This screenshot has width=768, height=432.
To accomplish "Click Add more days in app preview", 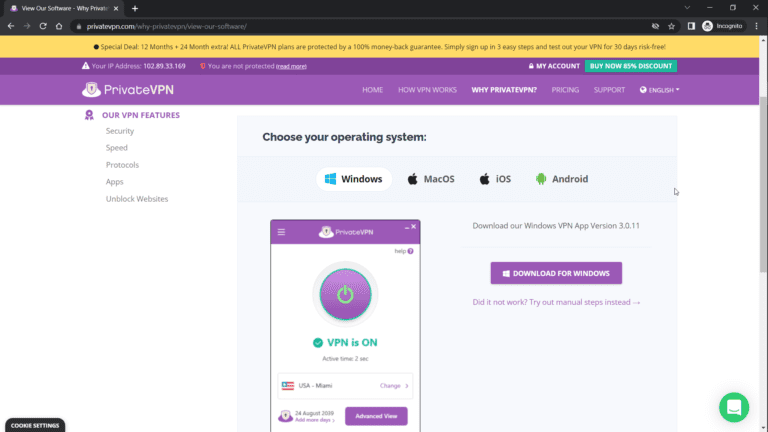I will coord(315,420).
